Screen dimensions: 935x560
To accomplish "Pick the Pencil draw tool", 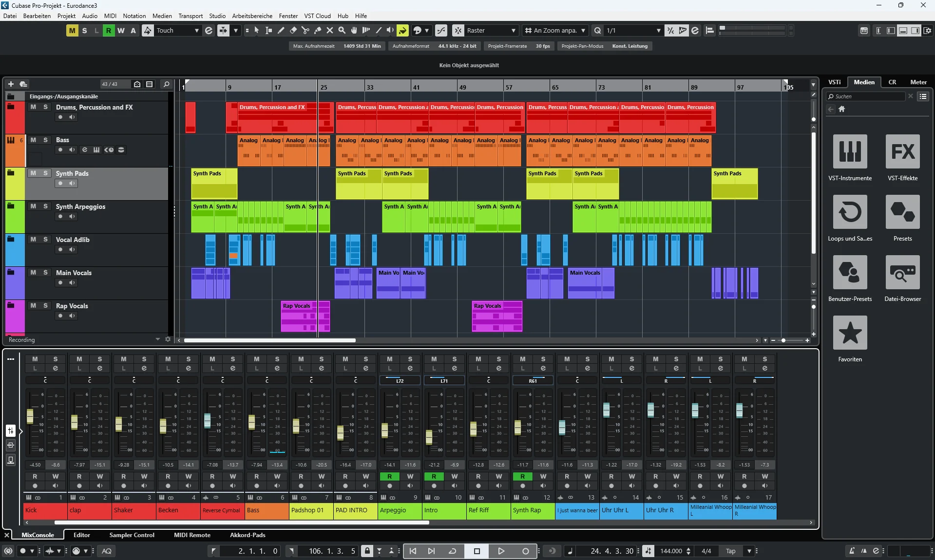I will (x=281, y=30).
